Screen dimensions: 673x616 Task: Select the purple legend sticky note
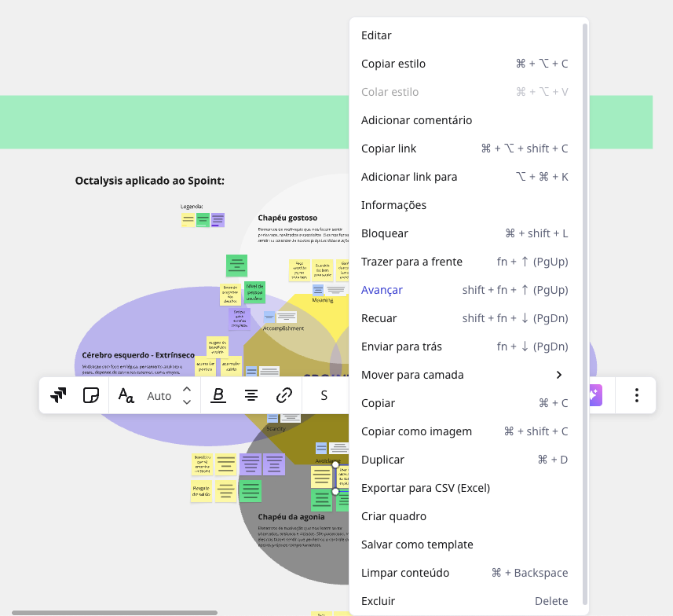(218, 220)
